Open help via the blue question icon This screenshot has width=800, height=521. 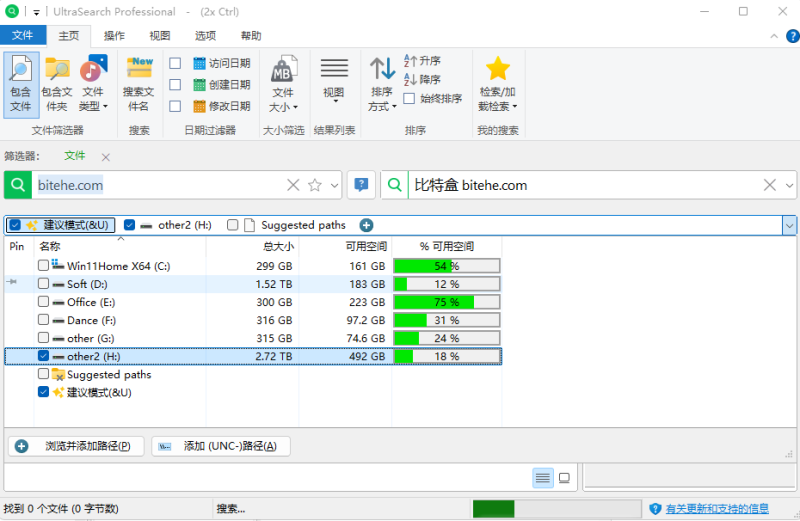[793, 36]
